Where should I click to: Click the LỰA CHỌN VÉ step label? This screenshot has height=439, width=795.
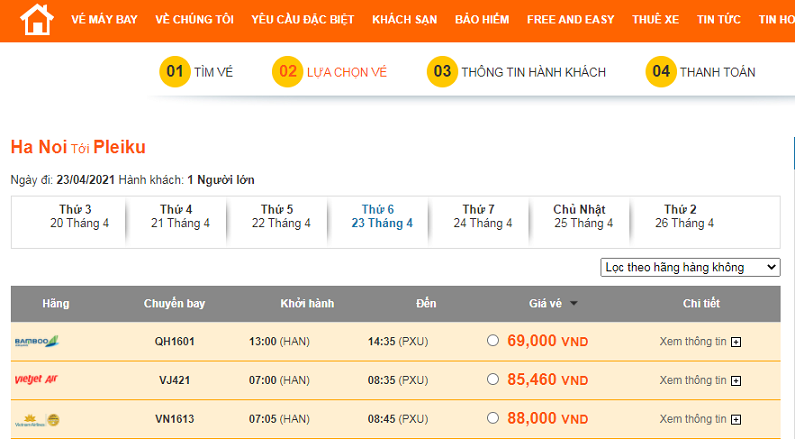(x=347, y=72)
